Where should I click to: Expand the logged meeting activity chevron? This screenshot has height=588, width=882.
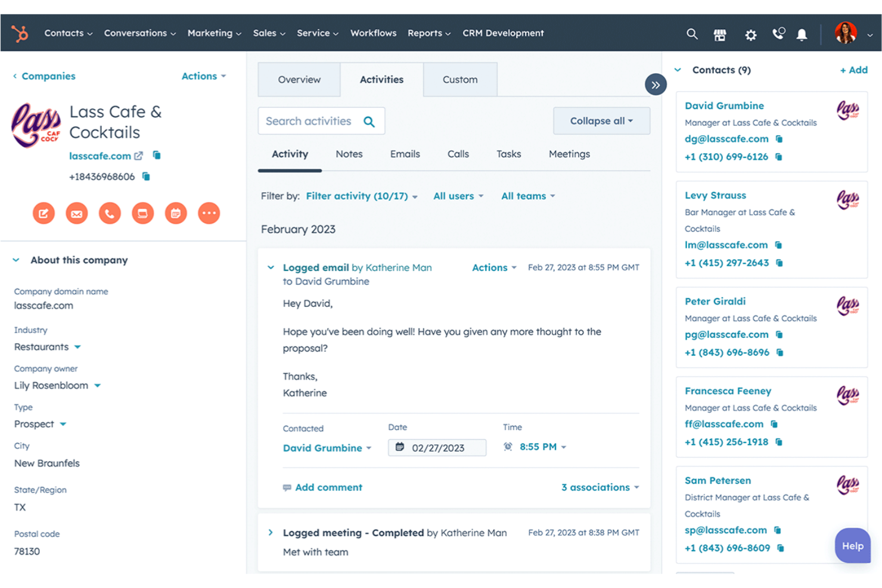tap(271, 533)
